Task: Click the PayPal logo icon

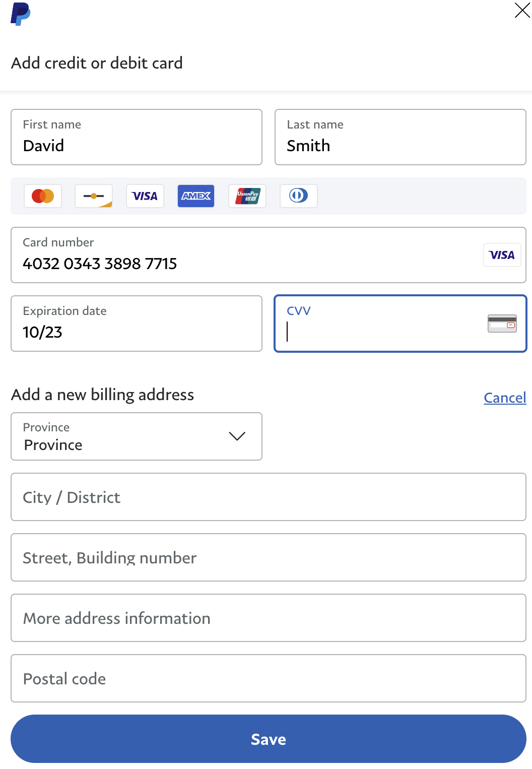Action: coord(20,14)
